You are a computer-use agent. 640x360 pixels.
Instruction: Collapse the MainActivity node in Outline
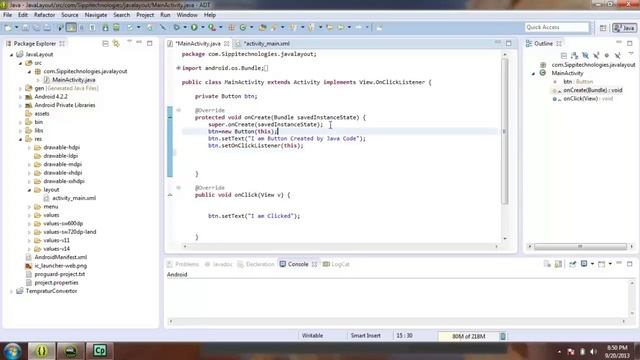click(x=533, y=73)
